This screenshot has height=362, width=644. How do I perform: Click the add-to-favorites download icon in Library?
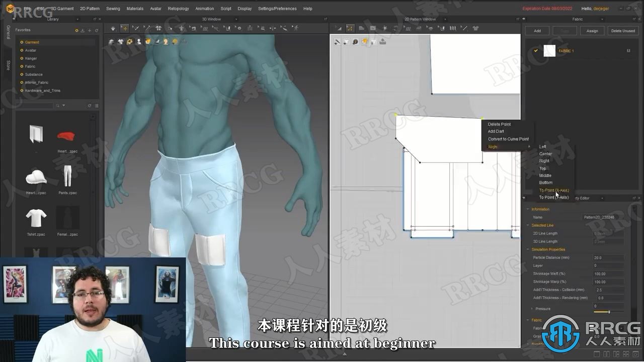(x=83, y=30)
